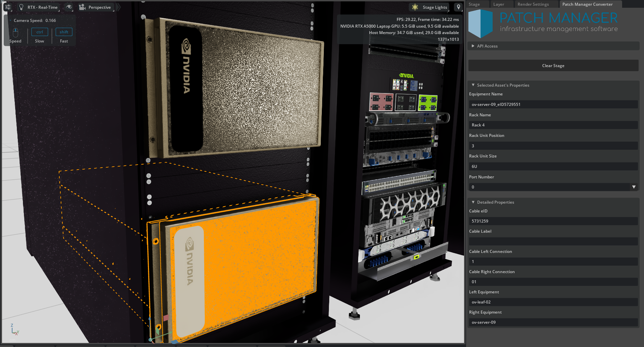Click the Cable eID field
The width and height of the screenshot is (644, 347).
click(553, 221)
